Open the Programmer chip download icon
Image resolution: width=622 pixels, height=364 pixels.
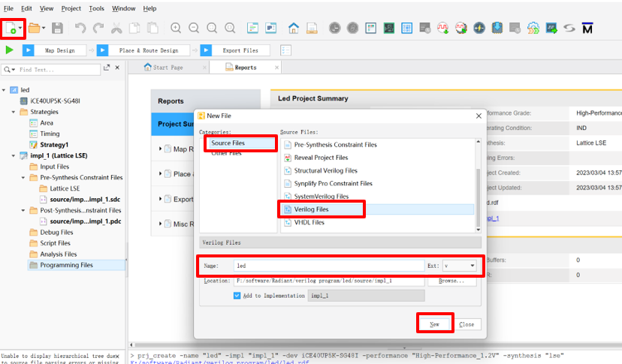tap(497, 29)
